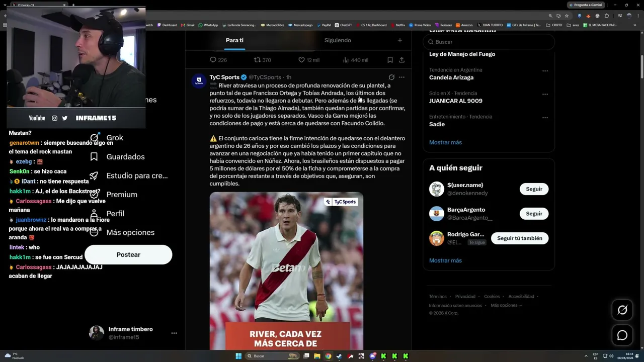This screenshot has width=644, height=362.
Task: Click the Pregunta a Gemini button
Action: point(586,5)
